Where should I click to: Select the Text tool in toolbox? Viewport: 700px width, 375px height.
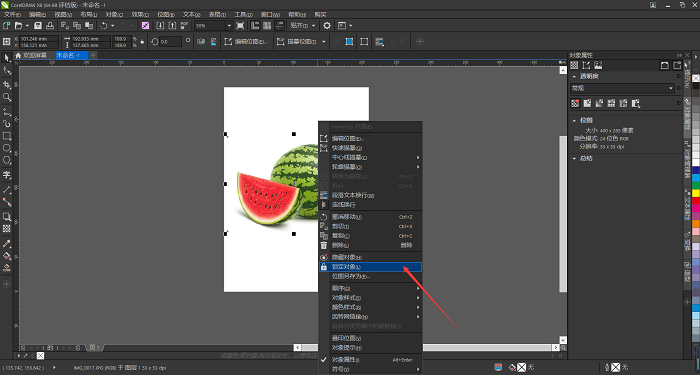click(x=7, y=175)
